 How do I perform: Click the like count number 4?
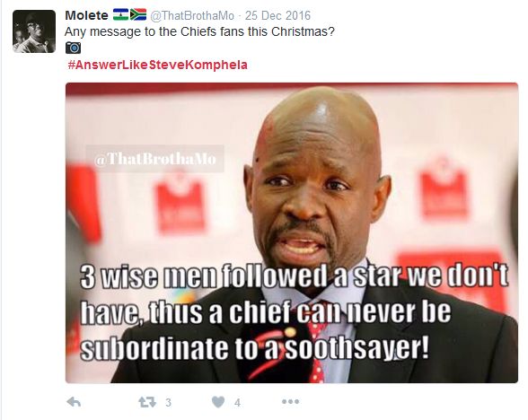237,402
